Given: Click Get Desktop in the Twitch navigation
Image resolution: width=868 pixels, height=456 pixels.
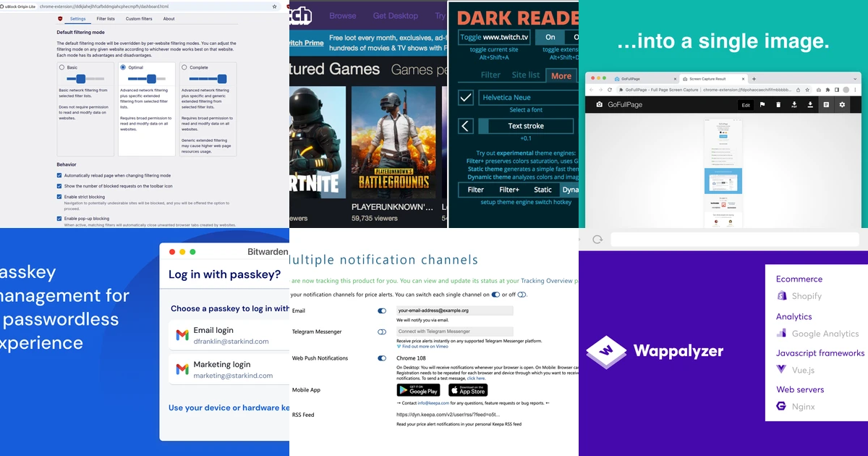Looking at the screenshot, I should tap(396, 15).
